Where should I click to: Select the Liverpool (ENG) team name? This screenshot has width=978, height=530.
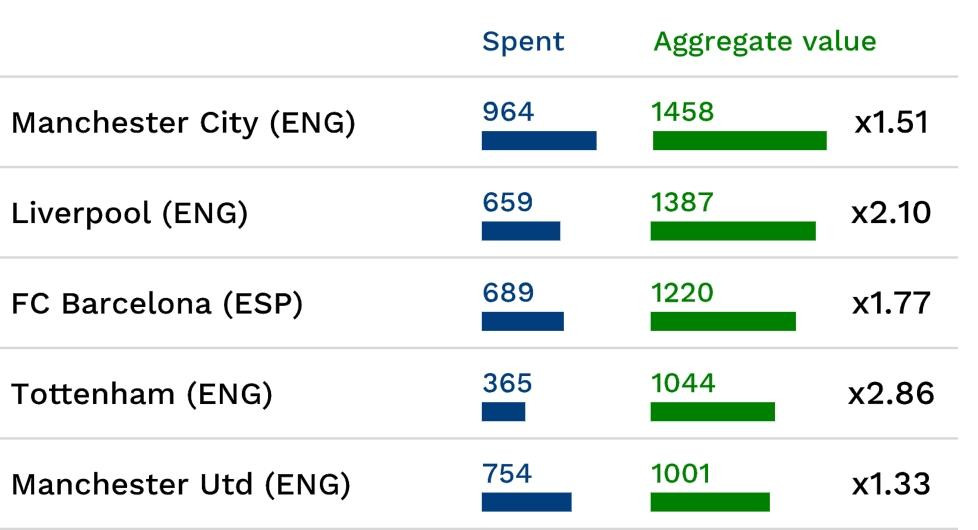(x=129, y=214)
